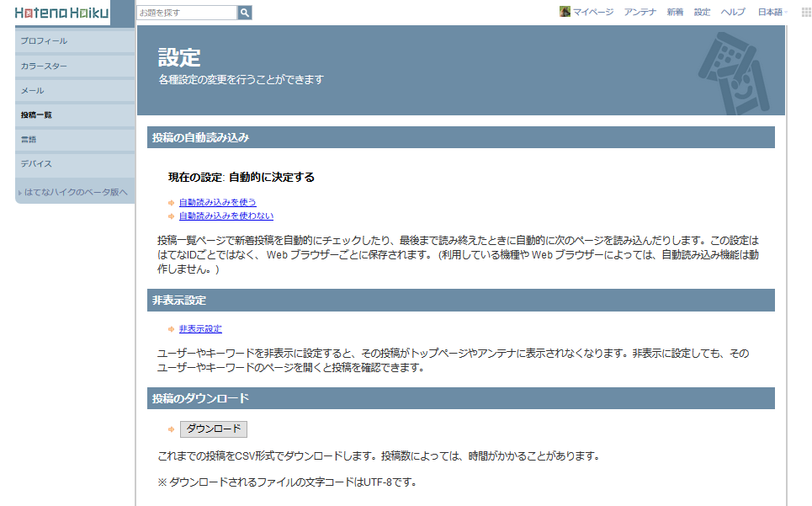Click the 各種設定の変更を行うことができます subtitle
This screenshot has width=812, height=506.
coord(241,80)
